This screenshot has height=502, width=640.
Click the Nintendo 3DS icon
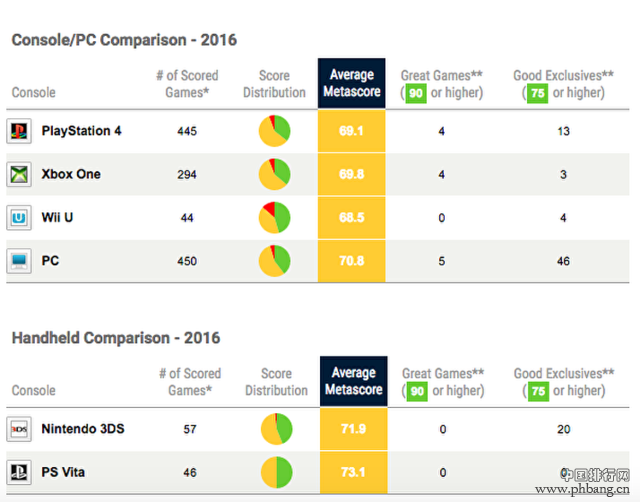pyautogui.click(x=19, y=430)
